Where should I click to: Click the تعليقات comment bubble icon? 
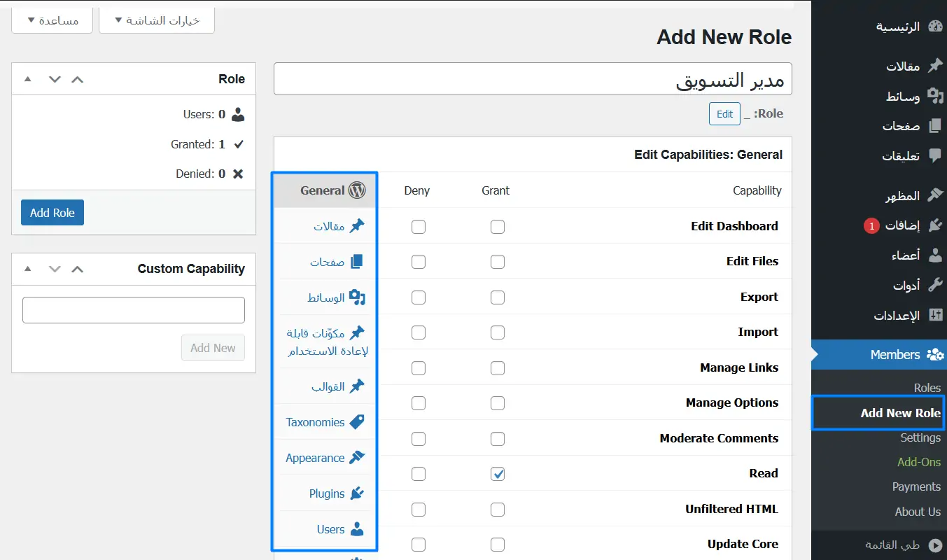(x=934, y=156)
